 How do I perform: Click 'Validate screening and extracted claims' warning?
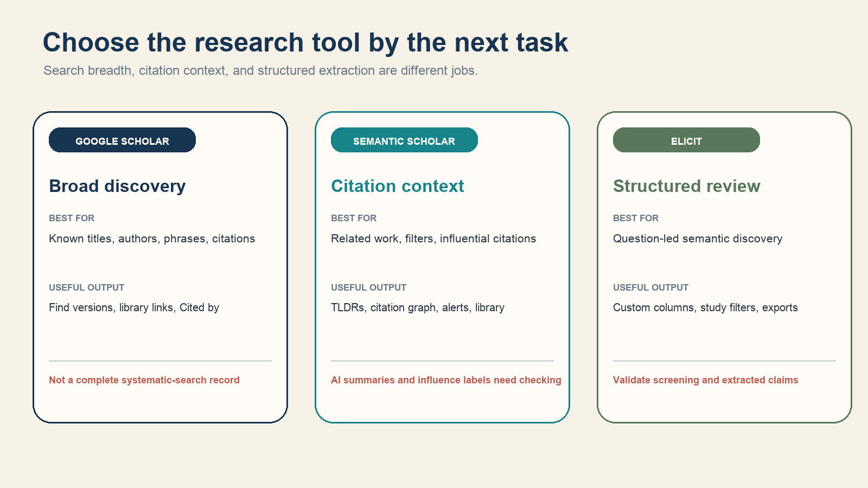pos(706,380)
